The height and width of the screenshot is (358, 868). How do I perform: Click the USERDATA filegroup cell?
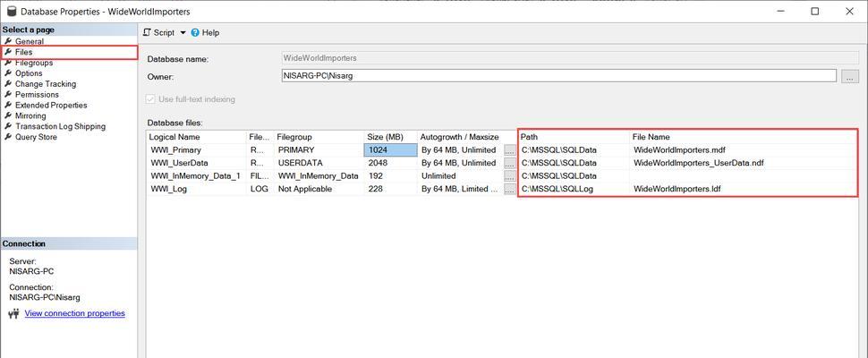coord(319,163)
